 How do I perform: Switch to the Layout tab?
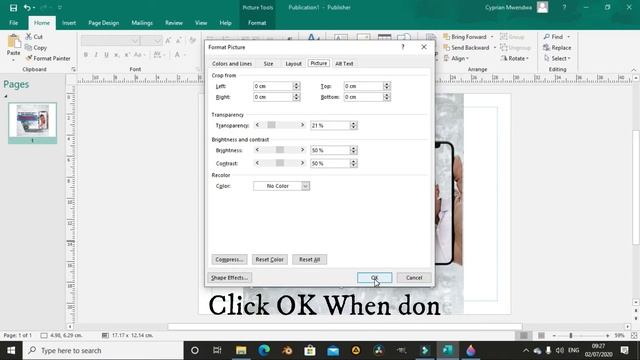[x=293, y=64]
